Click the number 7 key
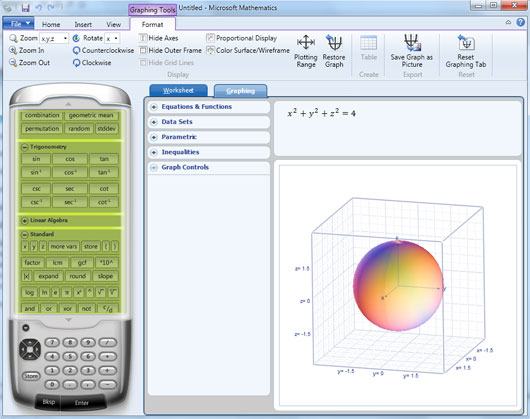This screenshot has width=530, height=419. click(52, 342)
